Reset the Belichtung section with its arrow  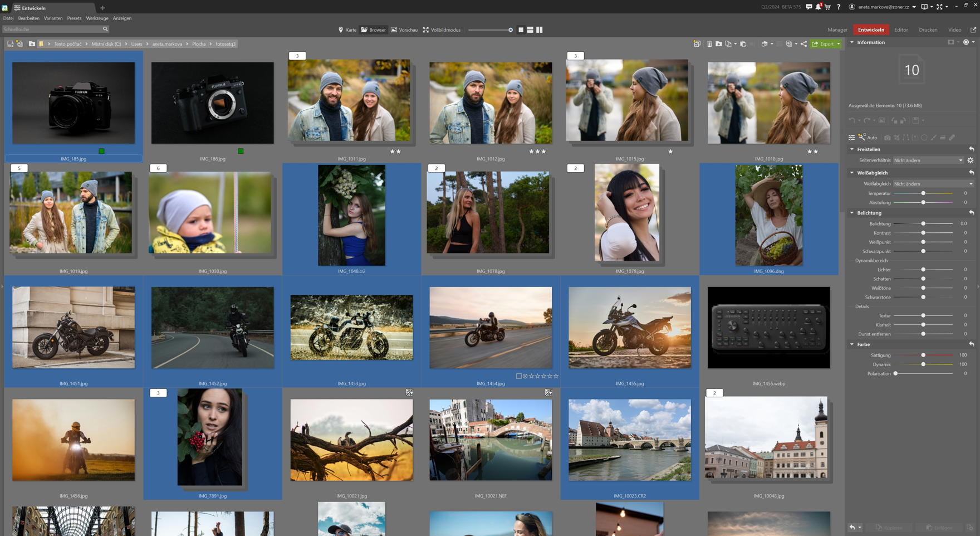[971, 213]
